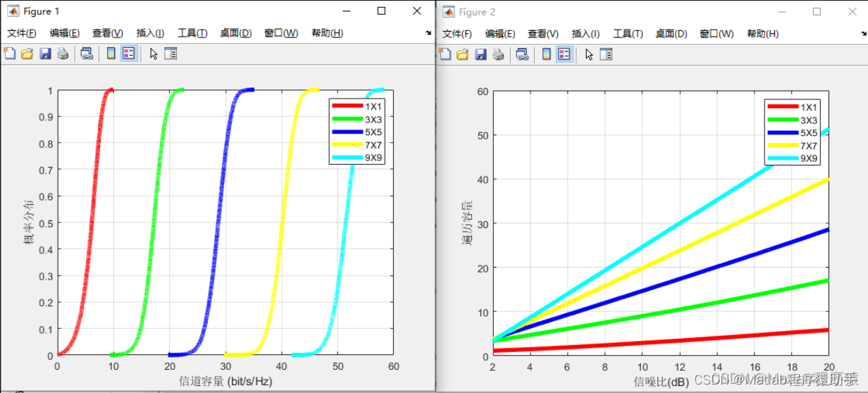The height and width of the screenshot is (393, 868).
Task: Select Edit Plot arrow tool in Figure 1
Action: pyautogui.click(x=153, y=54)
